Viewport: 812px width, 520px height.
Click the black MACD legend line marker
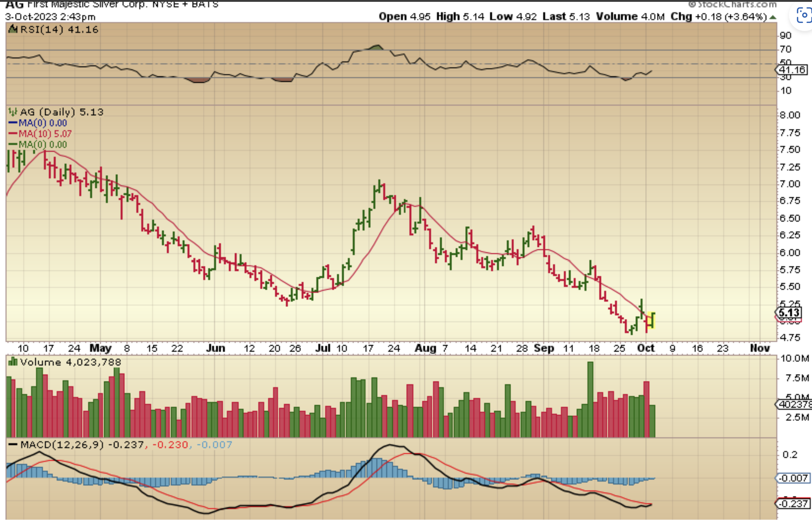tap(13, 445)
